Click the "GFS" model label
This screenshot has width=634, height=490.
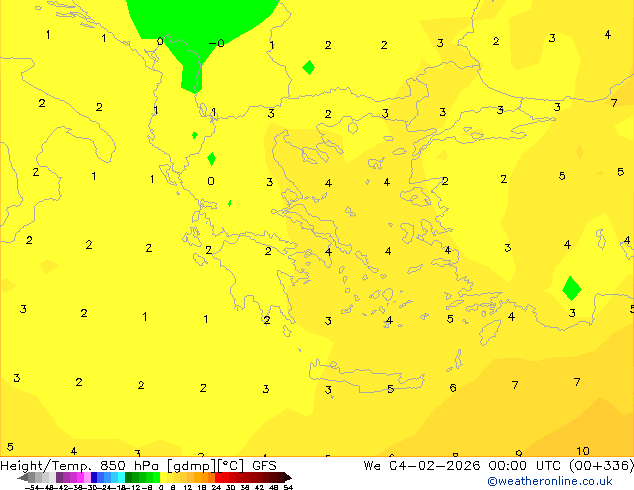[264, 466]
